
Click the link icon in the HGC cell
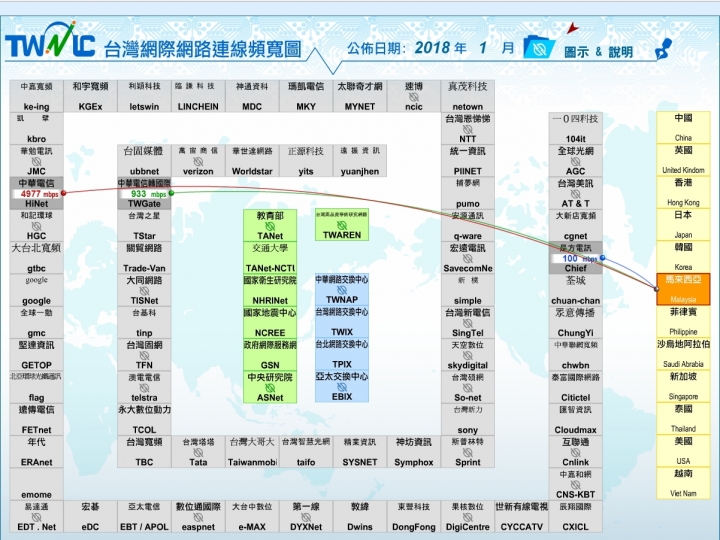coord(36,226)
